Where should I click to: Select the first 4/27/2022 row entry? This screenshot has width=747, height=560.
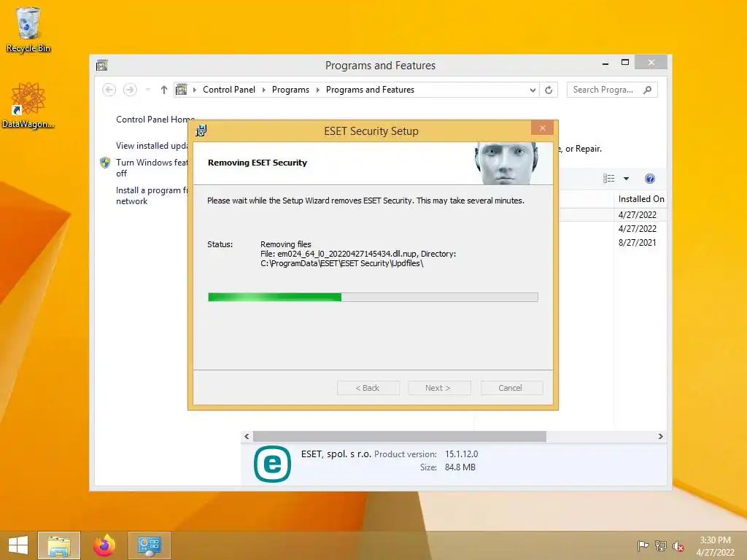tap(638, 215)
